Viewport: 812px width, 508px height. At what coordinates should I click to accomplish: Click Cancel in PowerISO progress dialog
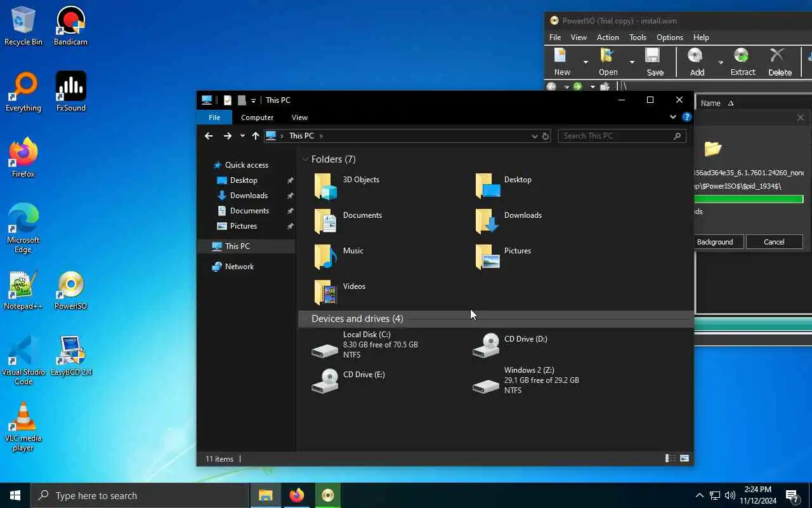(774, 242)
